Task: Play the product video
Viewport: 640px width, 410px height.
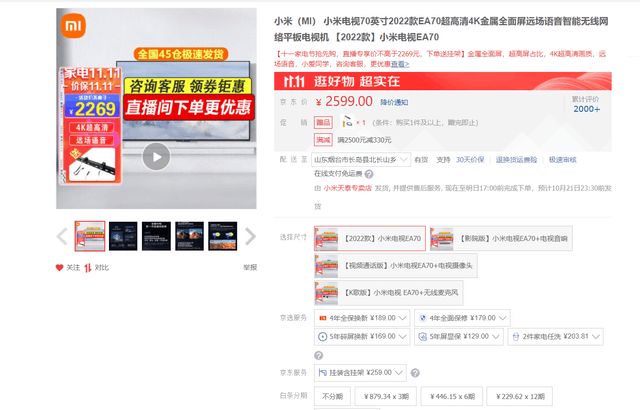Action: pyautogui.click(x=156, y=157)
